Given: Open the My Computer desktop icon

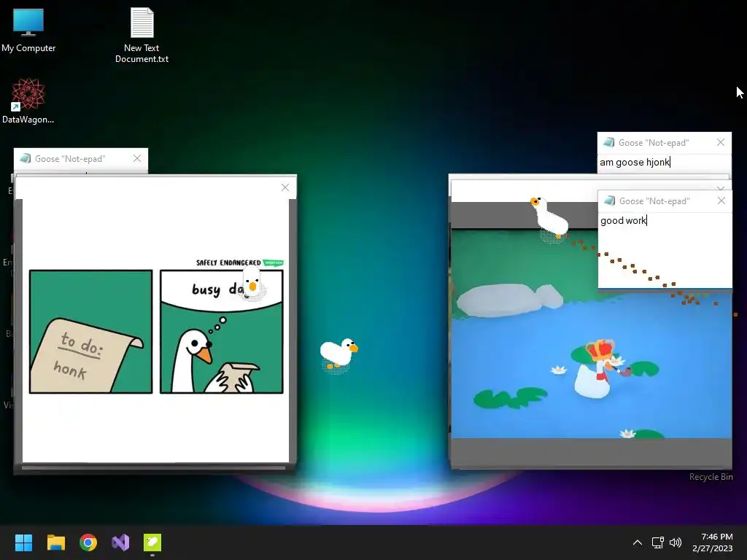Looking at the screenshot, I should (28, 31).
